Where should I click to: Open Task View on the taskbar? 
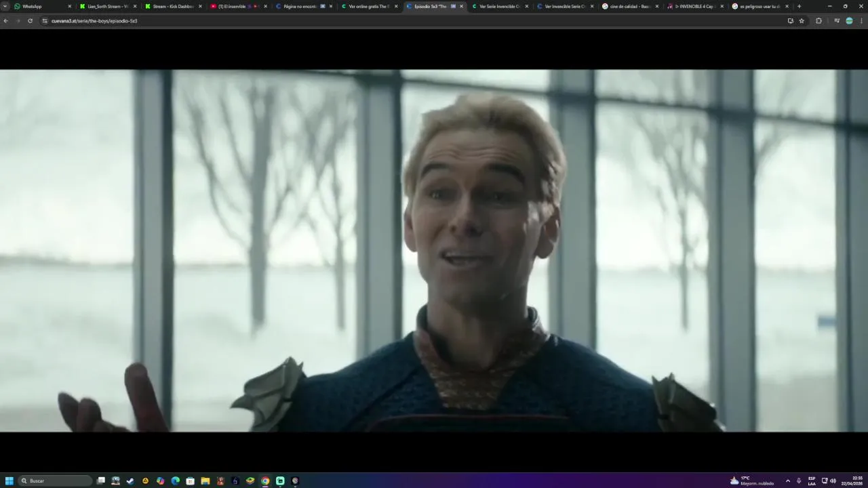(x=101, y=481)
